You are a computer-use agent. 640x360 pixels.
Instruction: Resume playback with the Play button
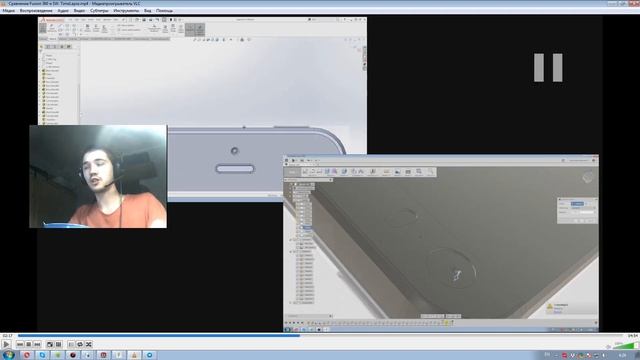tap(6, 344)
